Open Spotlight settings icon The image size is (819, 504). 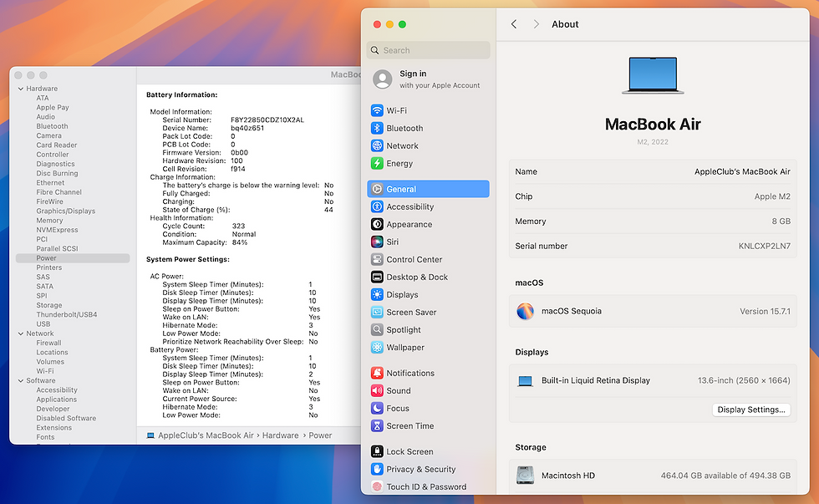pos(377,329)
